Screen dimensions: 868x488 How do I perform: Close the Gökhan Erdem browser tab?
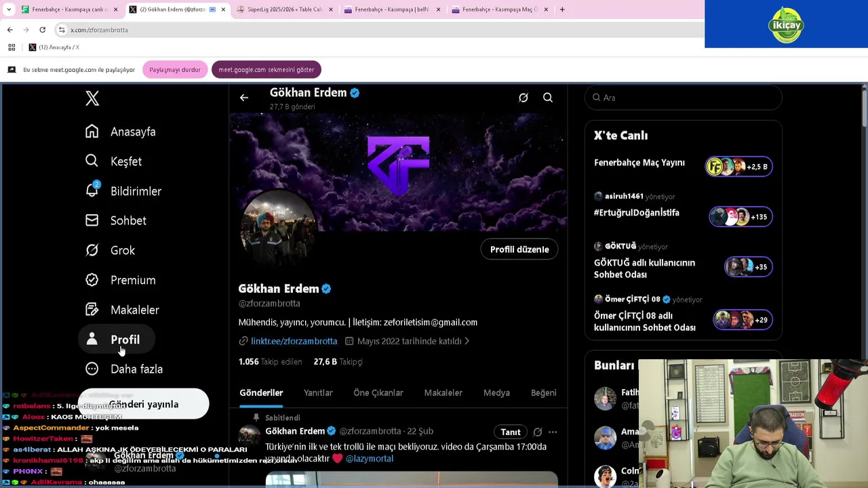(x=223, y=9)
